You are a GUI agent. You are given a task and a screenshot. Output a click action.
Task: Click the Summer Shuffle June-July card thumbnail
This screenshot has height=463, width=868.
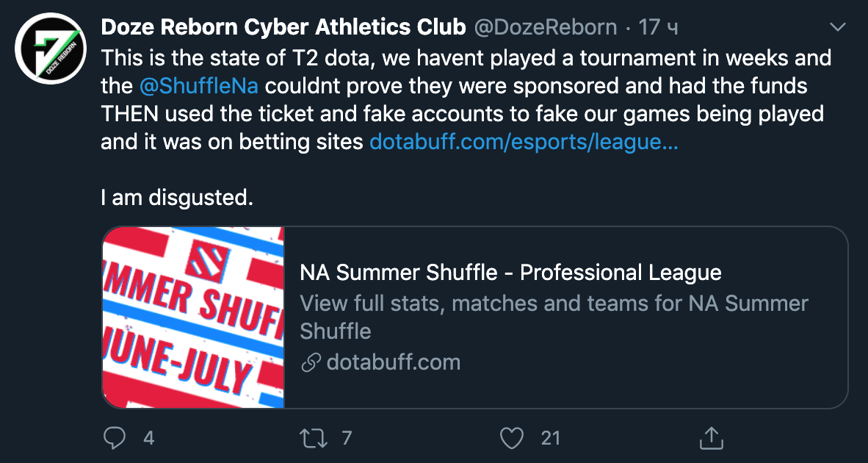tap(193, 317)
